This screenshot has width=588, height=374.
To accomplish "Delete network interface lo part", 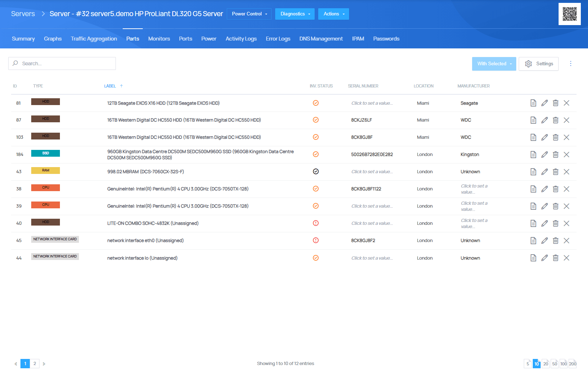I will pos(556,258).
